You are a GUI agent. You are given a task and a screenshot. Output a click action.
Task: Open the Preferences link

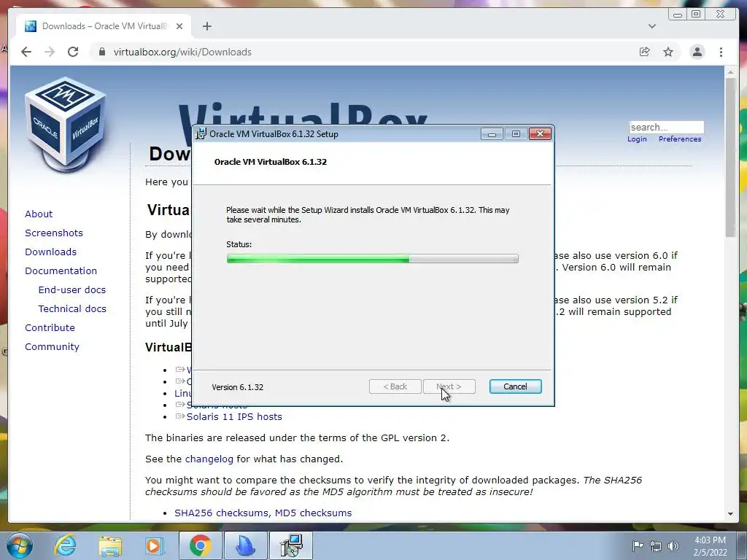tap(680, 139)
